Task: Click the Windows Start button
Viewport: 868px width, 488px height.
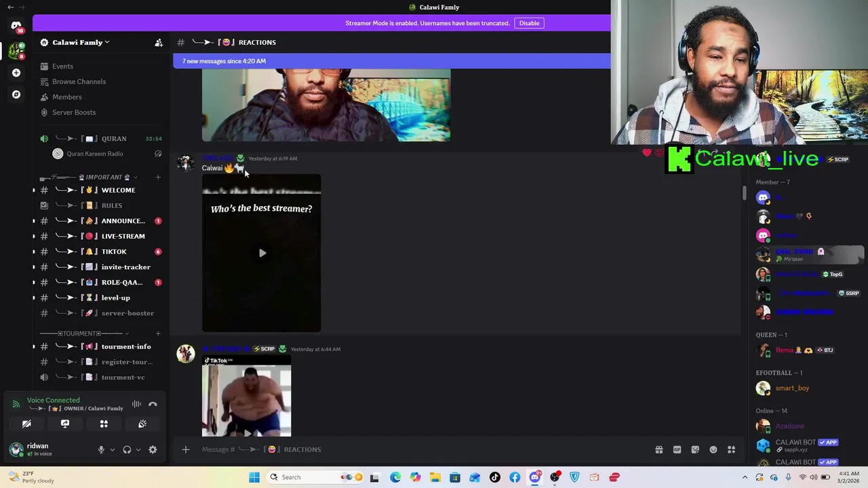Action: [254, 477]
